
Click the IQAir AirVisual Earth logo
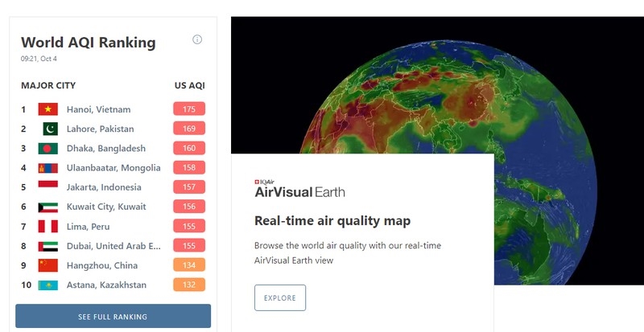299,189
